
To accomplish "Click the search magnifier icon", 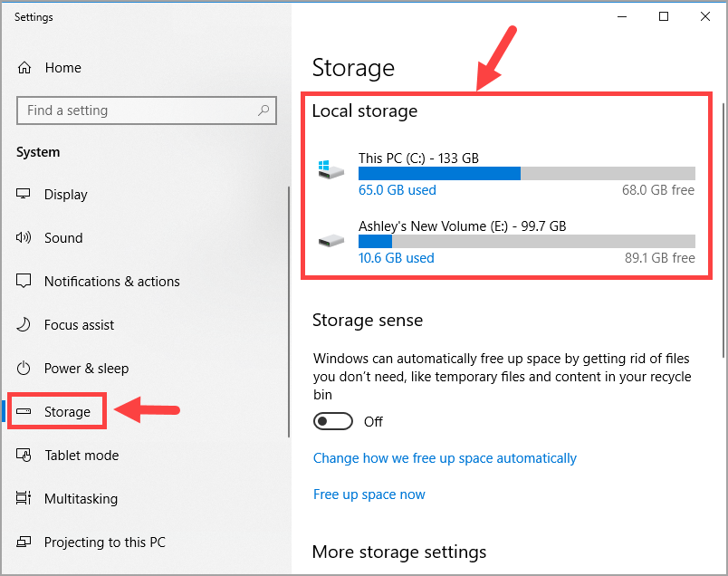I will click(263, 110).
